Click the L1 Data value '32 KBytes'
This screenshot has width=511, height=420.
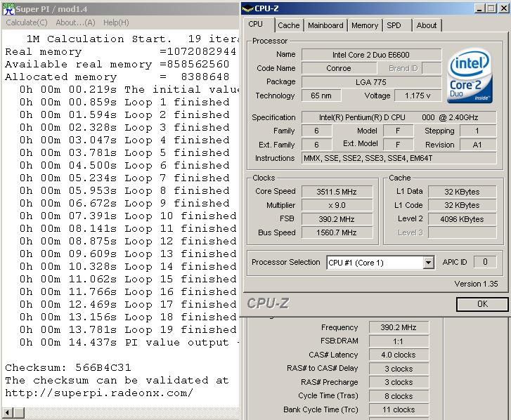click(x=462, y=192)
